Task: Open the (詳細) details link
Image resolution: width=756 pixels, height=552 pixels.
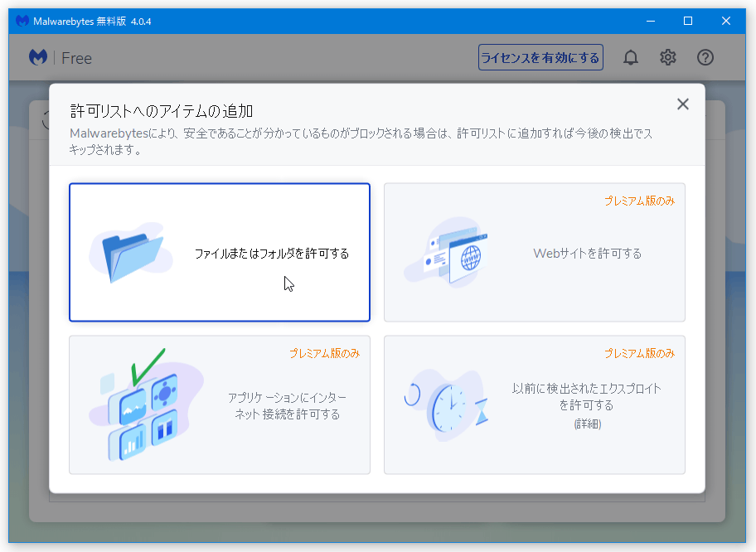Action: (587, 424)
